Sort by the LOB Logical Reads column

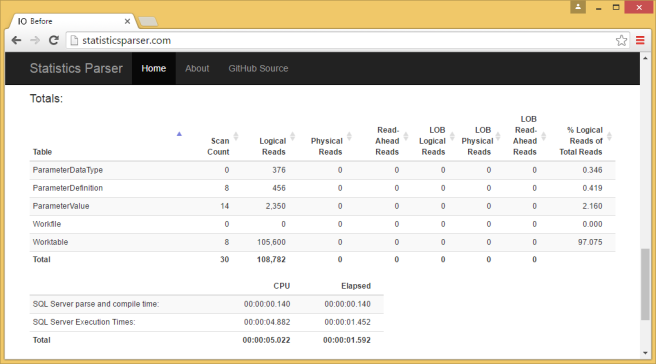tap(433, 141)
